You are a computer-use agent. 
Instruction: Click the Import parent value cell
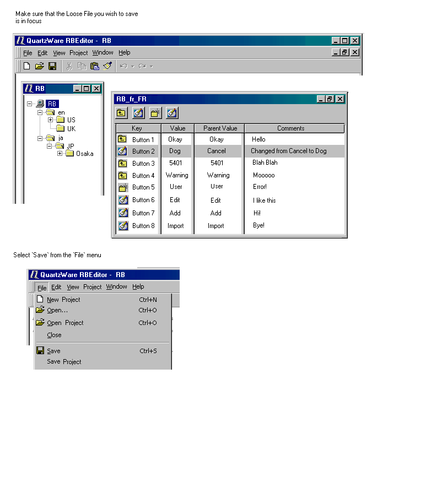[216, 226]
